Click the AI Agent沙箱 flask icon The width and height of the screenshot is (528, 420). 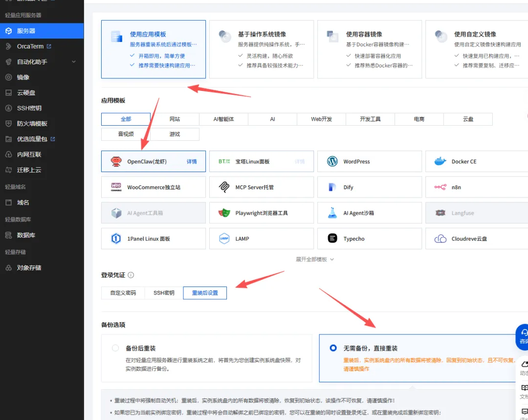pos(332,213)
